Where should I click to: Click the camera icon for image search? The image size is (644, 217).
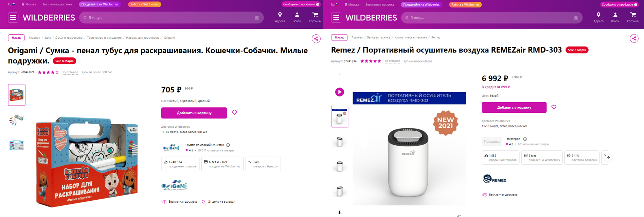(257, 17)
